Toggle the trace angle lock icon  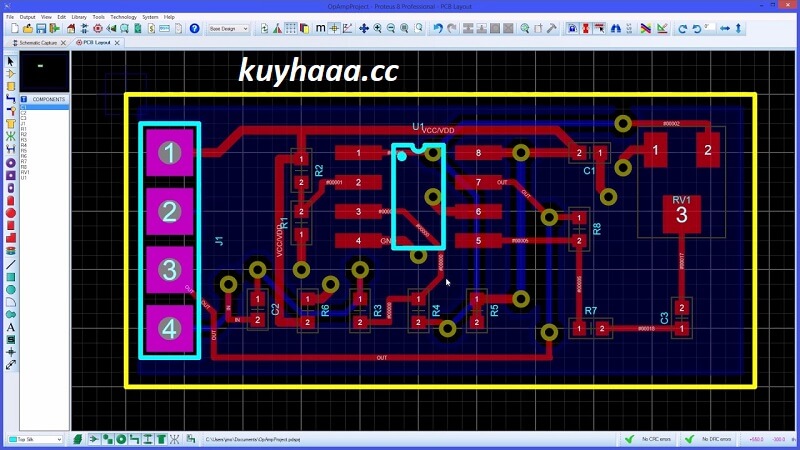(x=572, y=29)
